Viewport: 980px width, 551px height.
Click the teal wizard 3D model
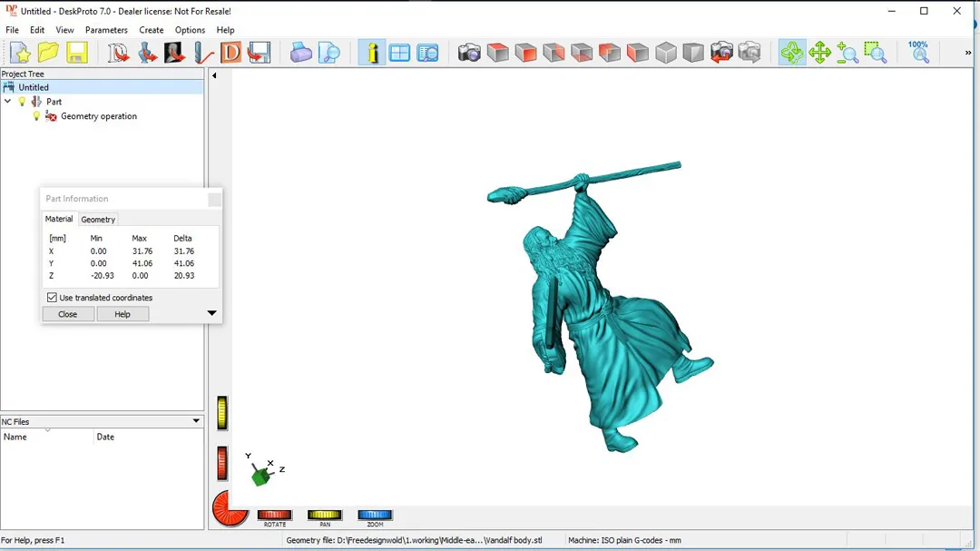[x=600, y=307]
